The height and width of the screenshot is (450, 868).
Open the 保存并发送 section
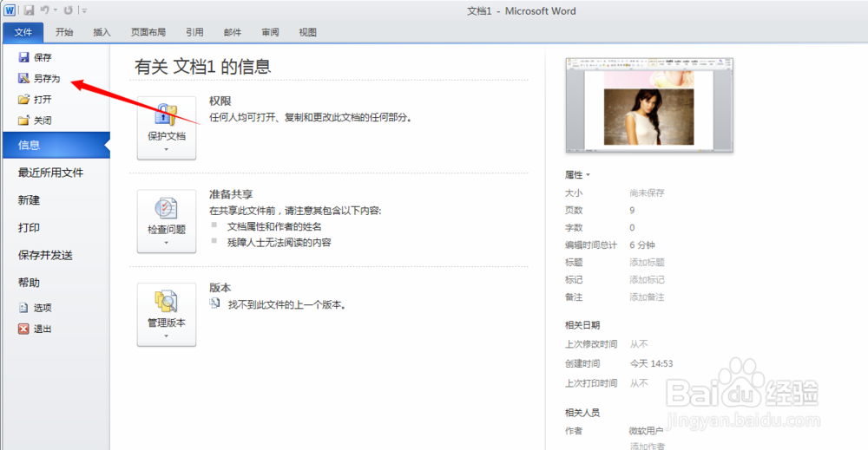tap(45, 255)
